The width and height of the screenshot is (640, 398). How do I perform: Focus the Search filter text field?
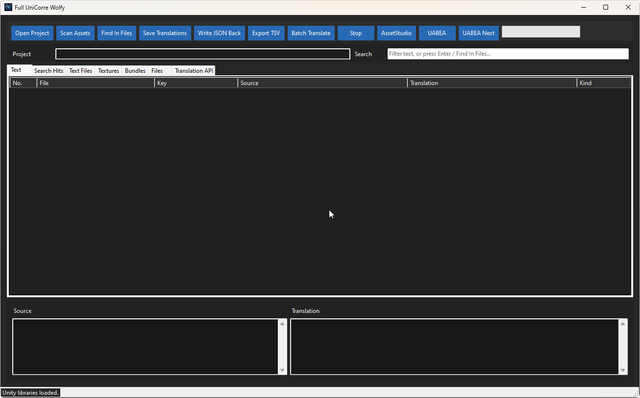point(508,54)
